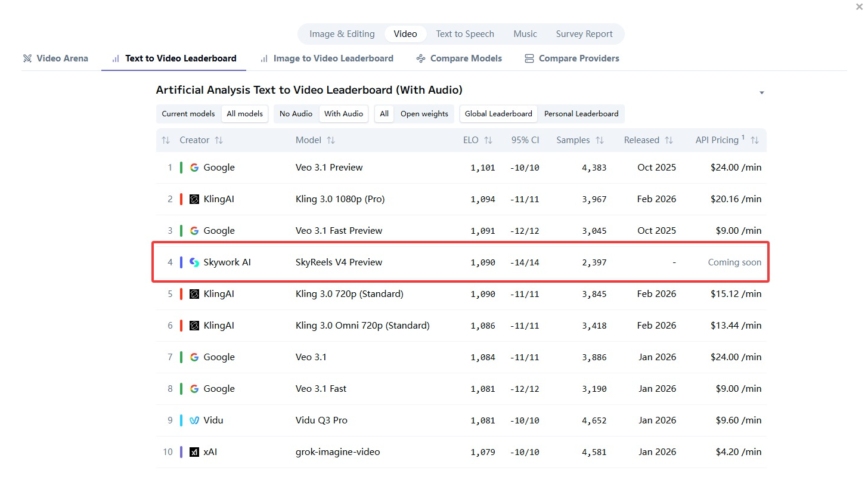Switch to Current models filter
Image resolution: width=868 pixels, height=492 pixels.
point(188,114)
